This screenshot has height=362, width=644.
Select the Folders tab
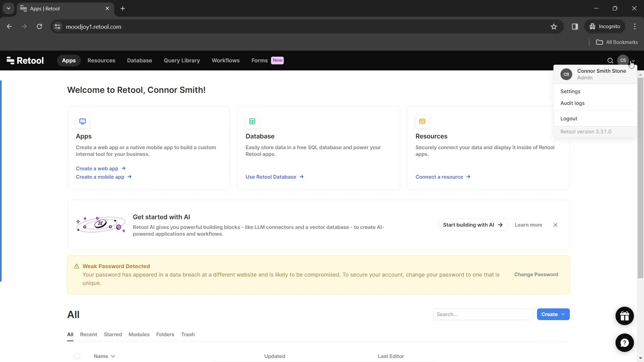(x=165, y=334)
